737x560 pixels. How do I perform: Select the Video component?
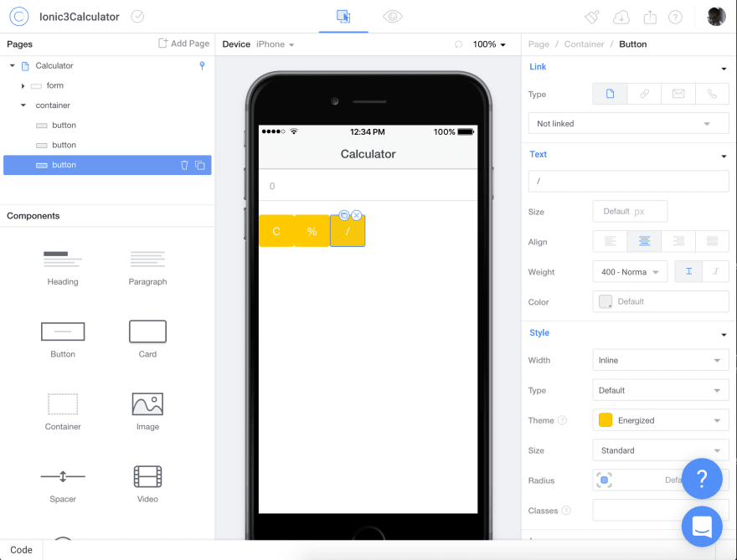[147, 484]
